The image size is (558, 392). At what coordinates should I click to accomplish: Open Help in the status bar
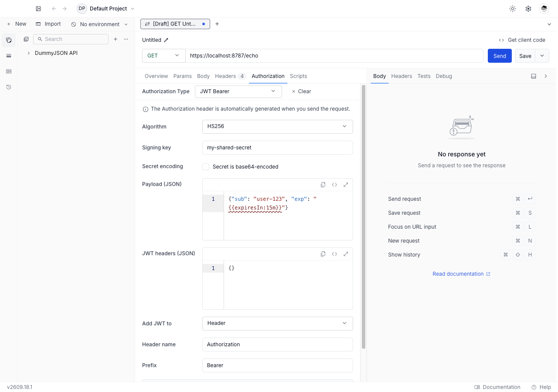541,387
